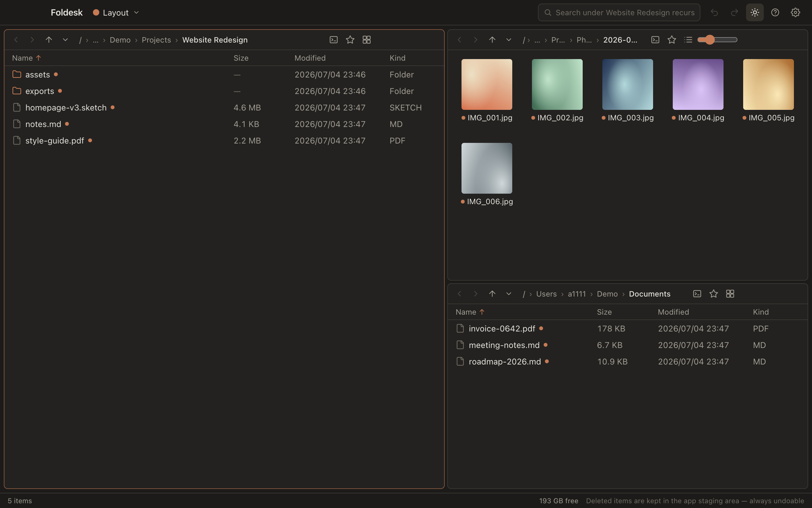Open terminal icon in Documents pane
This screenshot has width=812, height=508.
click(x=697, y=294)
